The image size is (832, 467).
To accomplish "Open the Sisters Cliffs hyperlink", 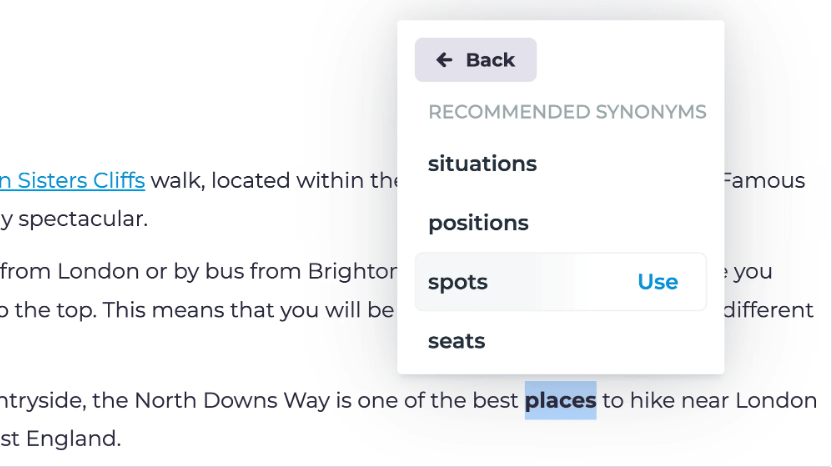I will click(x=72, y=181).
